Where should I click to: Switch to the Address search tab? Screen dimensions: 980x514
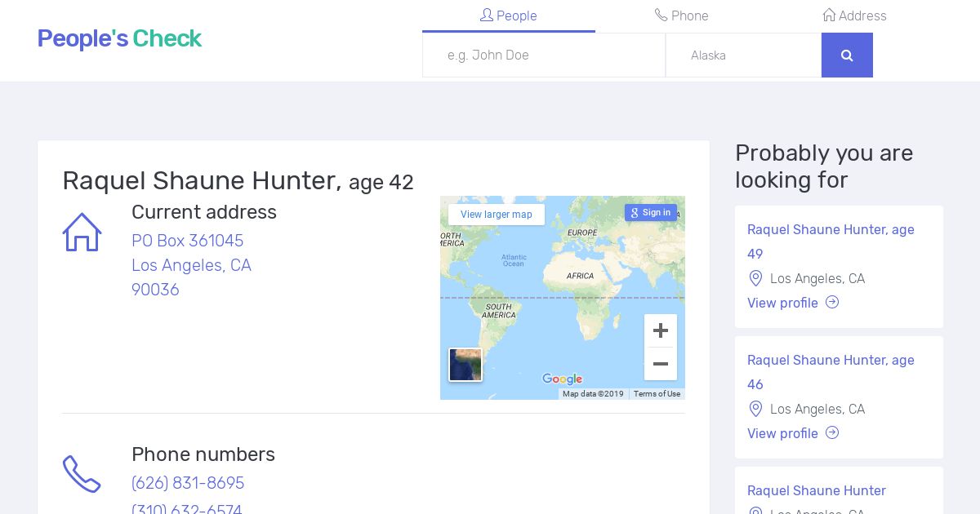[x=854, y=16]
